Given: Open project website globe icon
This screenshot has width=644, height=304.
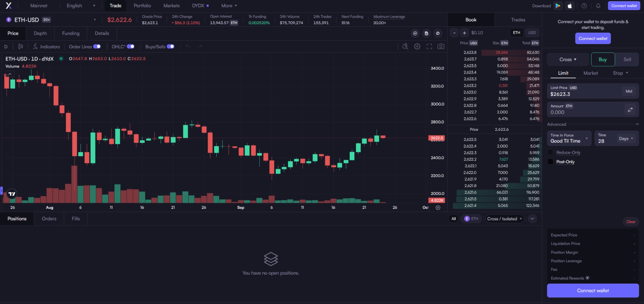Looking at the screenshot, I should [x=438, y=33].
